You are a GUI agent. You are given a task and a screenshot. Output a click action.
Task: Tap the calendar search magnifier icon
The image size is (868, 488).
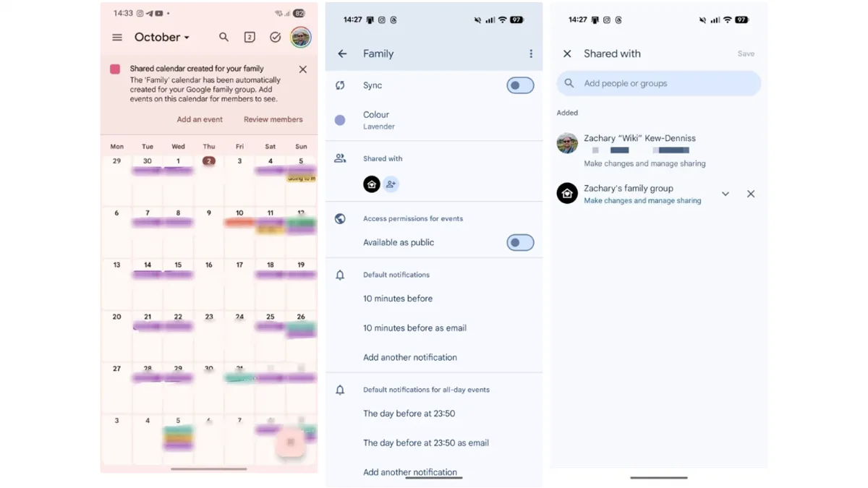[x=224, y=37]
